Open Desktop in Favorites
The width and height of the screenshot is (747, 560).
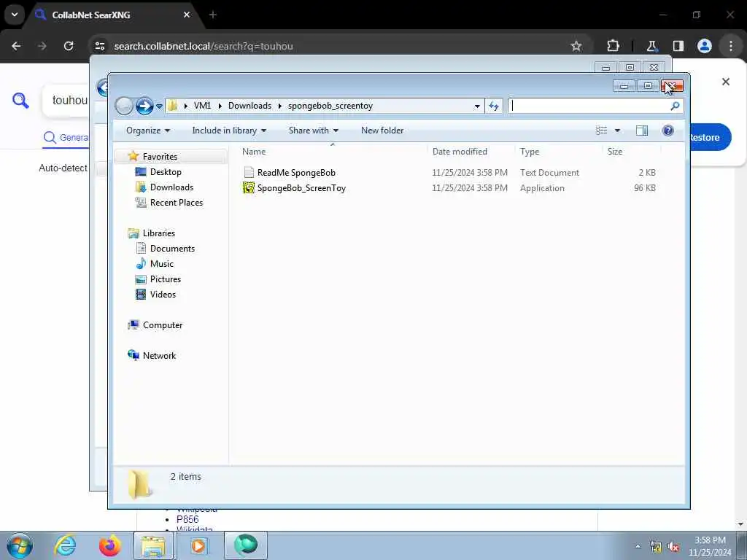pyautogui.click(x=166, y=172)
